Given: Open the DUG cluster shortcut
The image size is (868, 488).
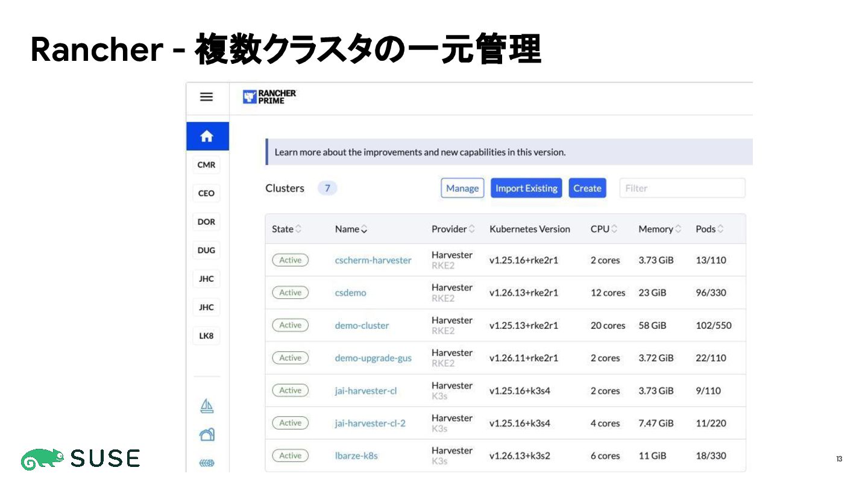Looking at the screenshot, I should pyautogui.click(x=206, y=250).
